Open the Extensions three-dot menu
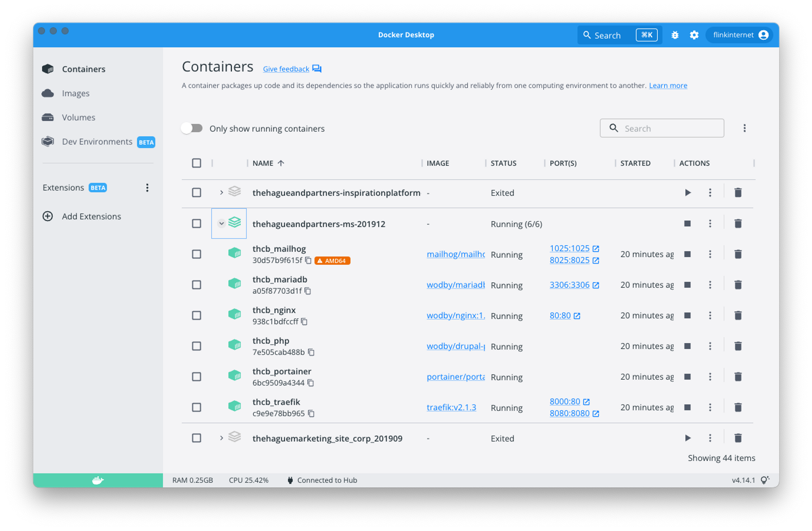The width and height of the screenshot is (812, 531). point(147,187)
